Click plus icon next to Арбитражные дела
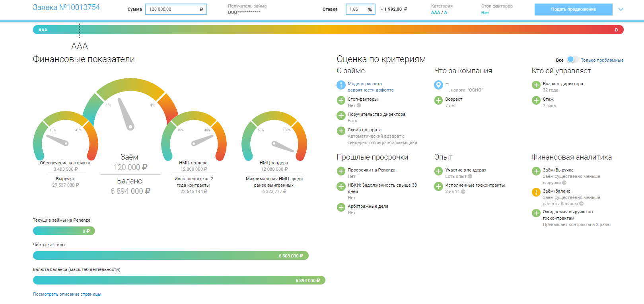This screenshot has height=304, width=644. coord(341,207)
